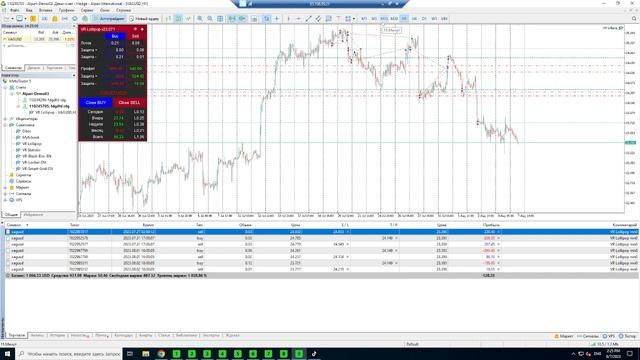Click the red Sell button in panel
The image size is (640, 360).
[135, 36]
